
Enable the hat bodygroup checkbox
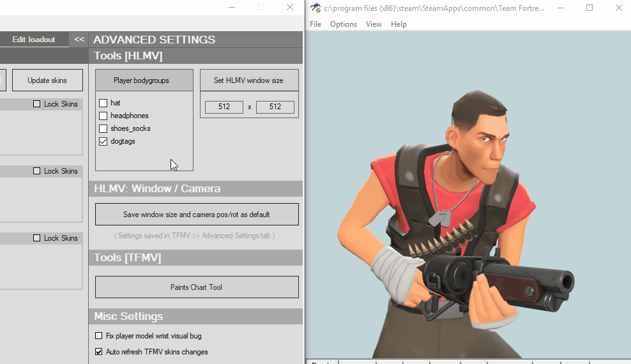coord(103,103)
